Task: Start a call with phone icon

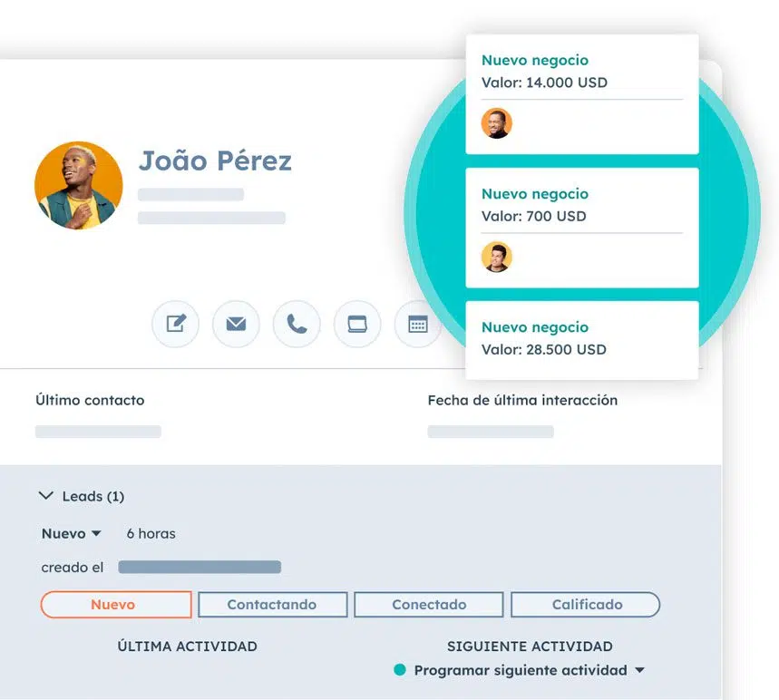Action: coord(297,324)
